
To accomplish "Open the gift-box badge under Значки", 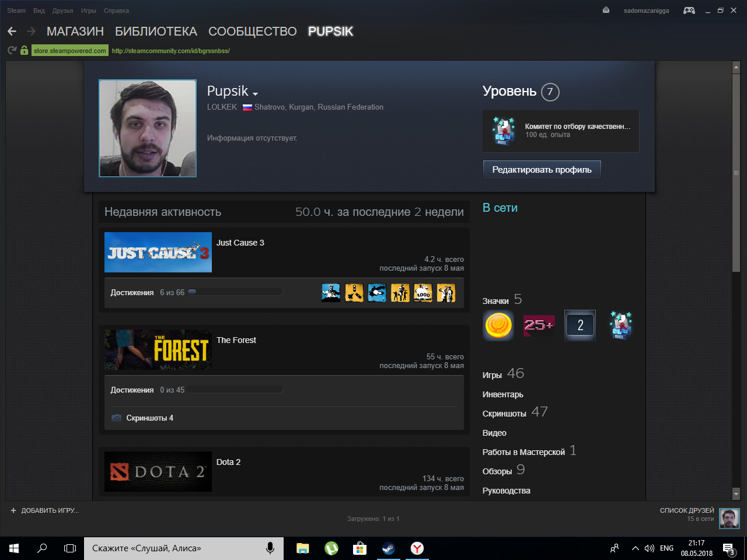I will coord(621,325).
